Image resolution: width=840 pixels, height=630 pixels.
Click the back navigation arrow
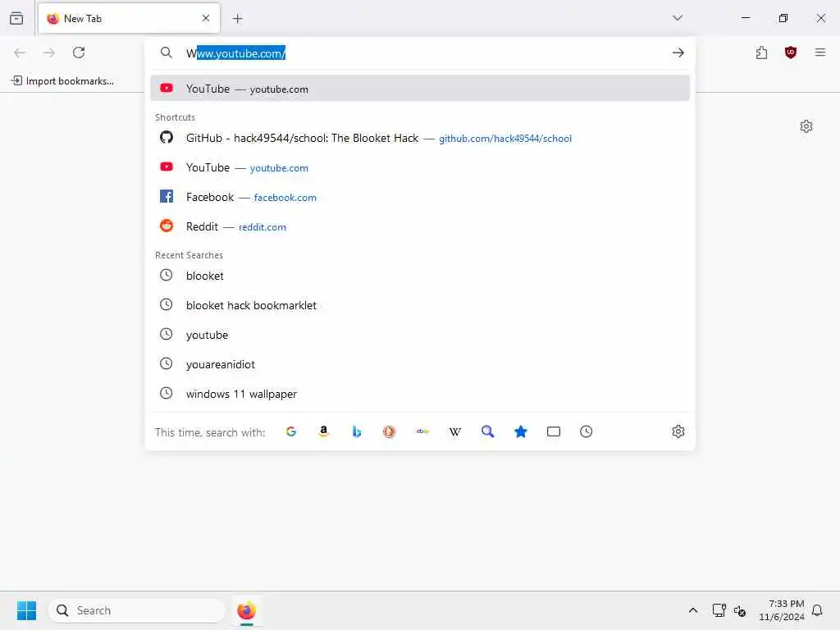coord(20,52)
